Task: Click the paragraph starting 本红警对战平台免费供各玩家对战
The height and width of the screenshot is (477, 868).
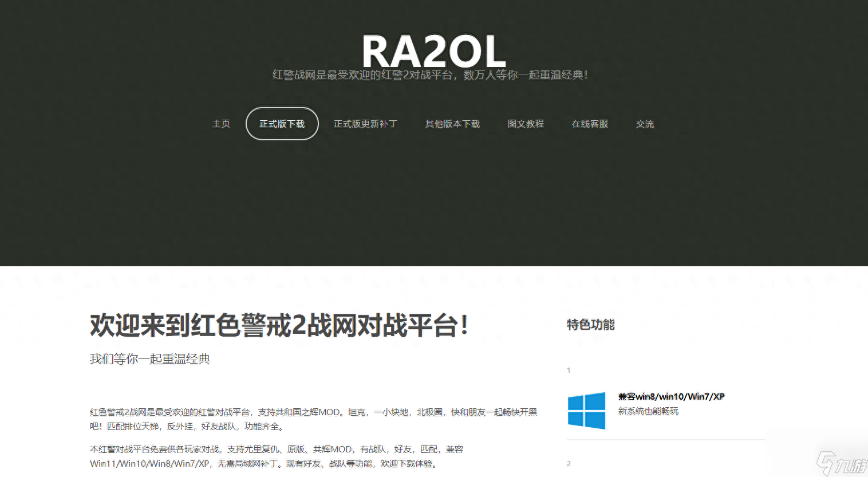Action: coord(277,456)
